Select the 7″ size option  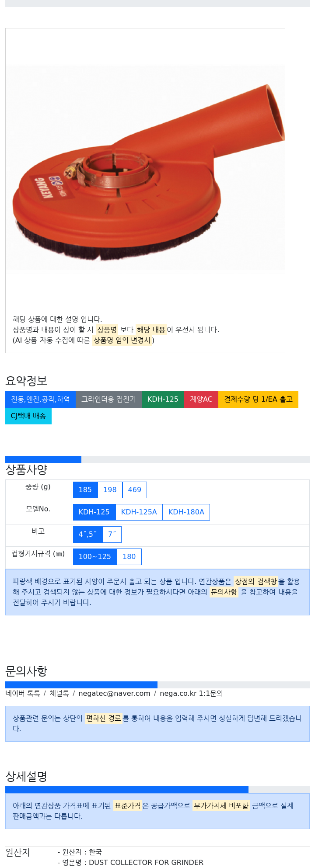[x=112, y=535]
